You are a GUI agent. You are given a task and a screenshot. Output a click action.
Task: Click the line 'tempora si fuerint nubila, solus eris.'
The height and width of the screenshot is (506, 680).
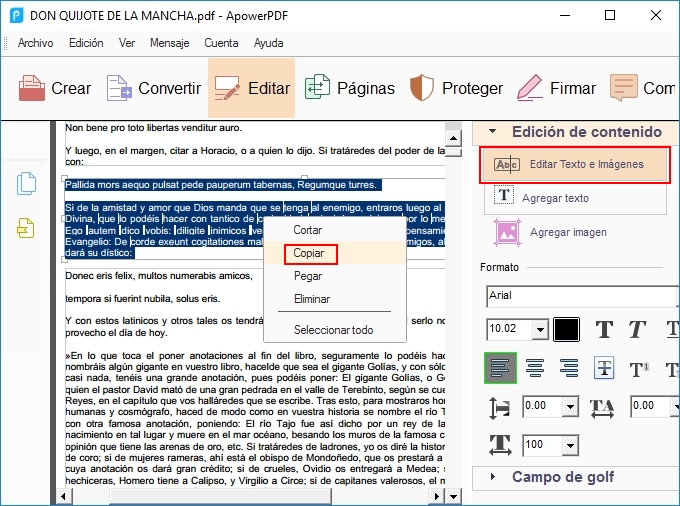[143, 299]
